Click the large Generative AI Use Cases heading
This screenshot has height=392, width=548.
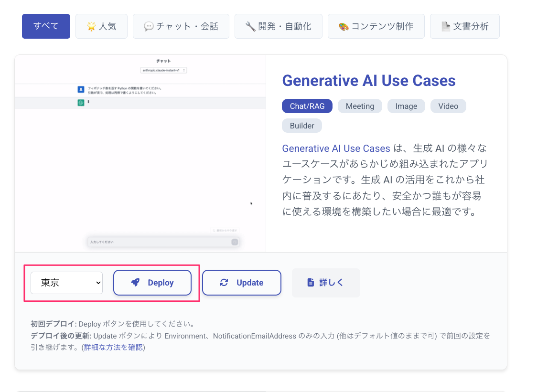click(x=369, y=81)
